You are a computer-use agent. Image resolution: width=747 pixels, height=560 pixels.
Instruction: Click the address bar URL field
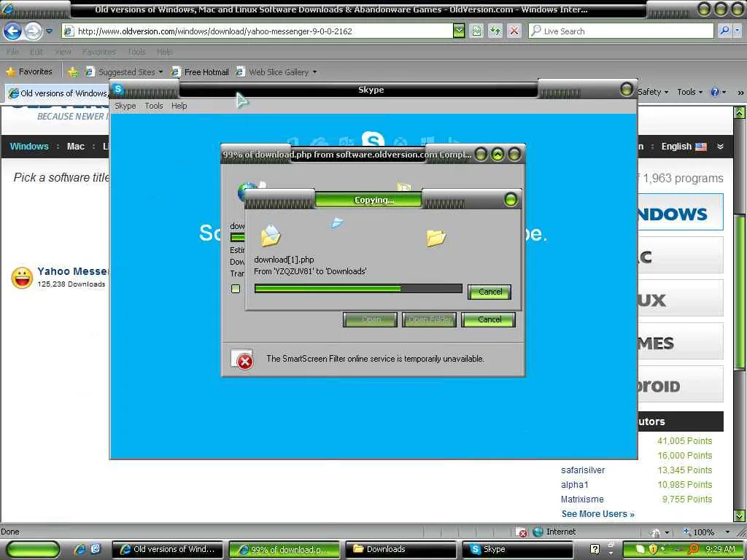click(x=258, y=31)
